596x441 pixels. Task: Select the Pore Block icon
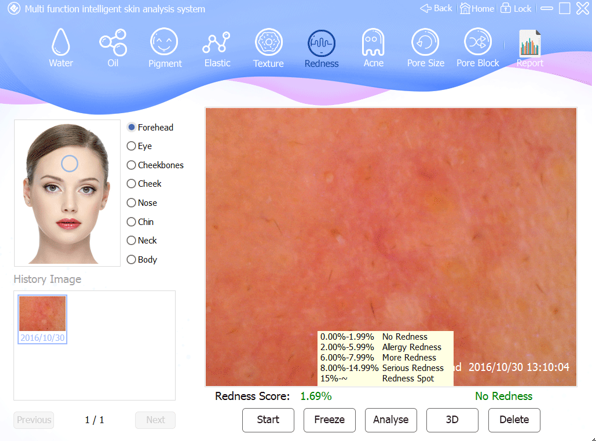point(478,42)
